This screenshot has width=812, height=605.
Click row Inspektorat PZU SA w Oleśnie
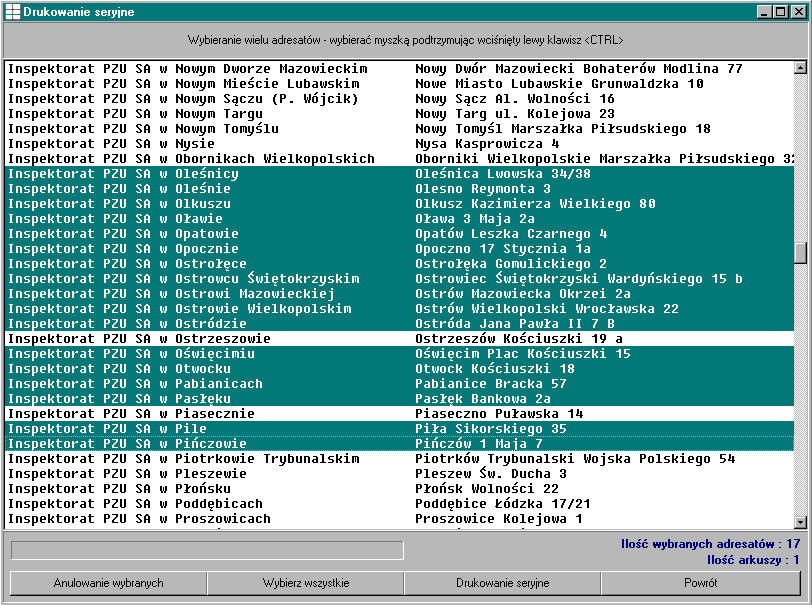399,189
